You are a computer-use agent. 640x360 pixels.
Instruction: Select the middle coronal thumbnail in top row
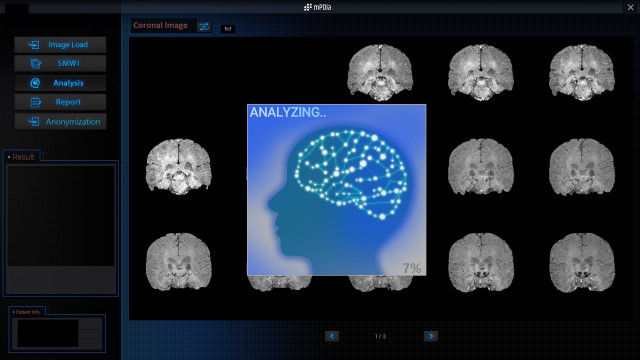(x=481, y=73)
